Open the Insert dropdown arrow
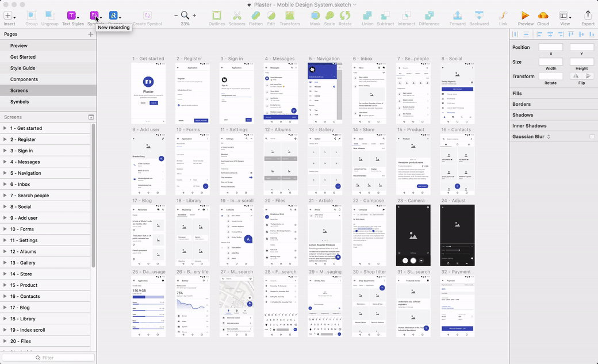The width and height of the screenshot is (598, 364). tap(14, 18)
